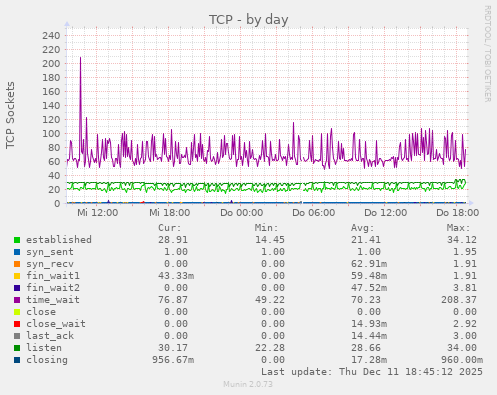Click the closing max value 960.00m
Viewport: 497px width, 395px height.
[462, 360]
